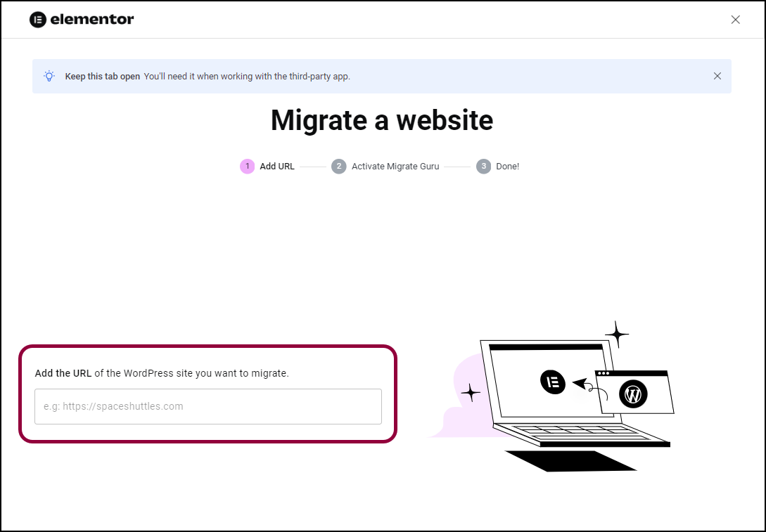Click the Add URL step label
The width and height of the screenshot is (766, 532).
(277, 167)
